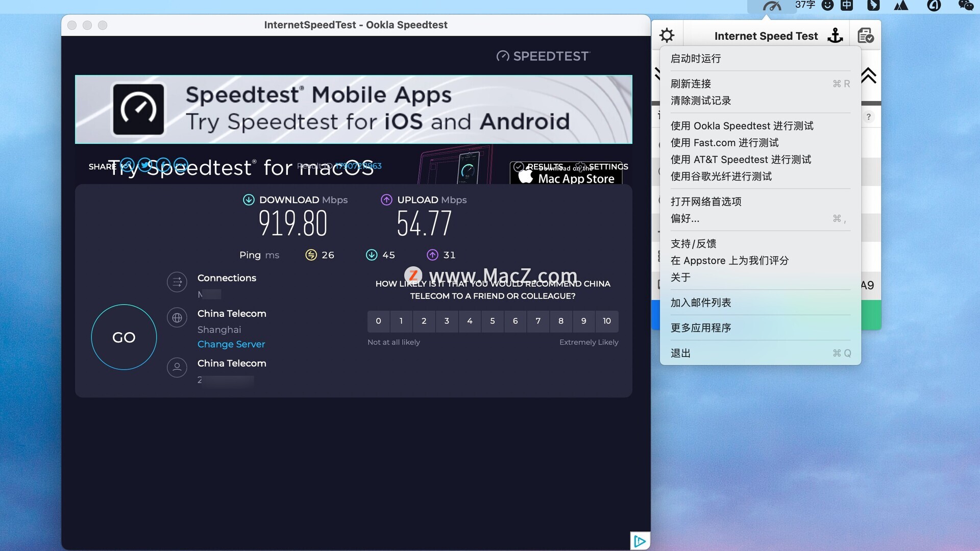This screenshot has height=551, width=980.
Task: Choose 在 Appstore 上为我们评分
Action: pyautogui.click(x=760, y=261)
